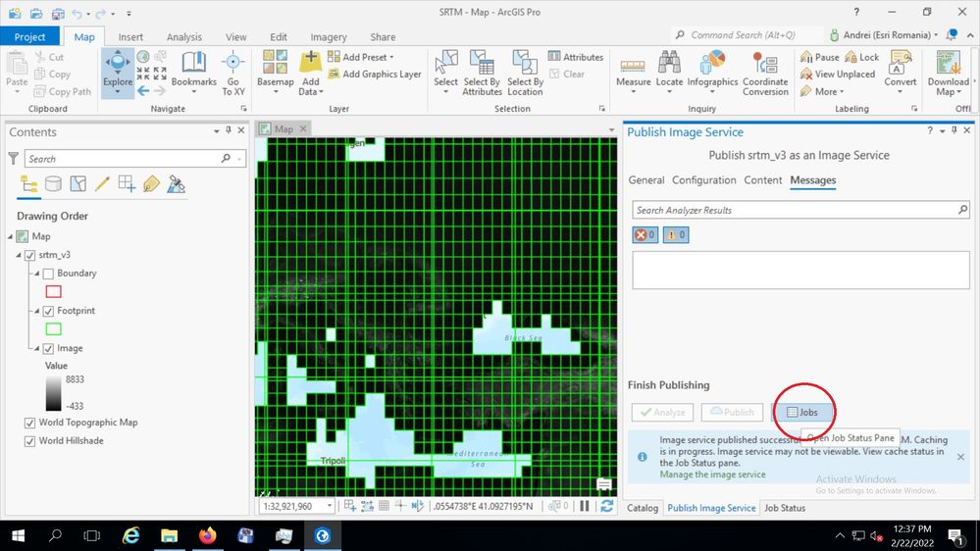Open the Add Preset dropdown
The image size is (980, 551).
tap(361, 57)
